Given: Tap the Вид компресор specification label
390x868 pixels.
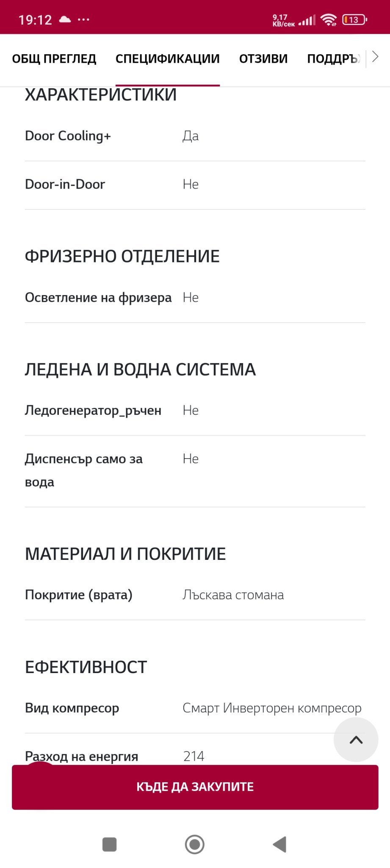Looking at the screenshot, I should (72, 708).
